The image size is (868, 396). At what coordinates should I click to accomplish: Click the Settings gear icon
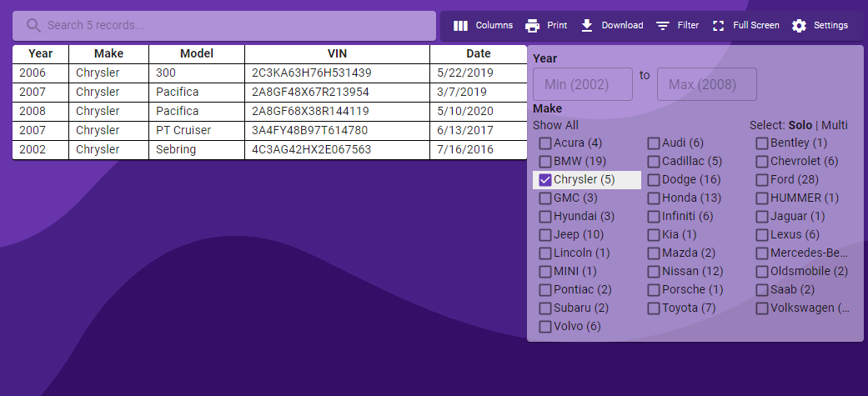[799, 26]
